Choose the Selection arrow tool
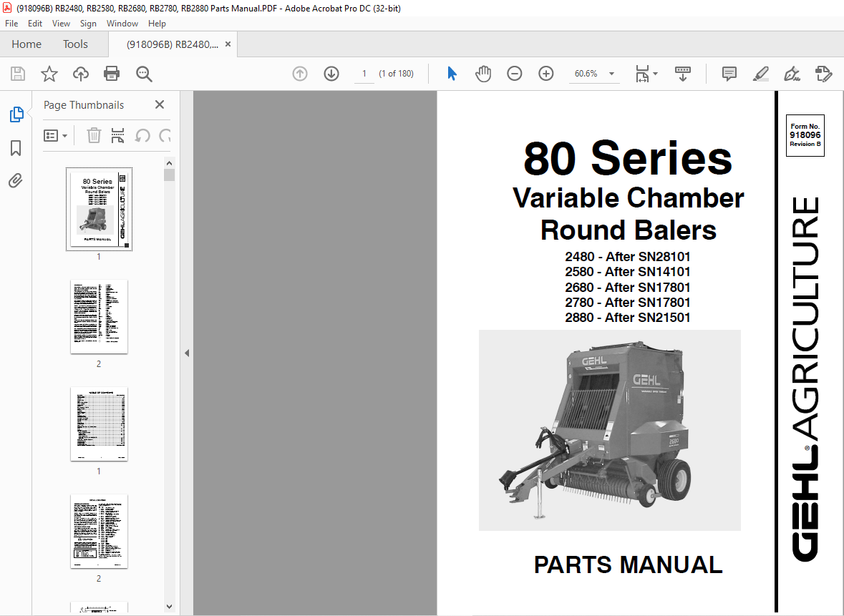This screenshot has width=844, height=616. click(x=452, y=74)
